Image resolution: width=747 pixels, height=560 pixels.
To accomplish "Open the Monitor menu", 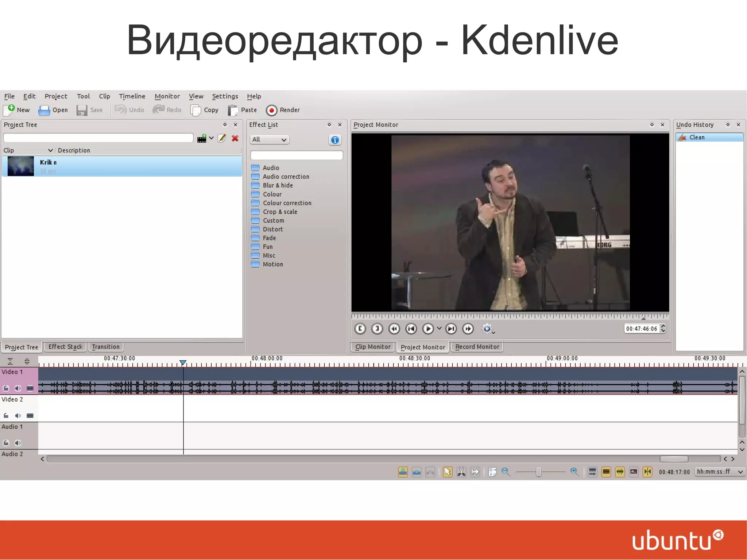I will [167, 96].
